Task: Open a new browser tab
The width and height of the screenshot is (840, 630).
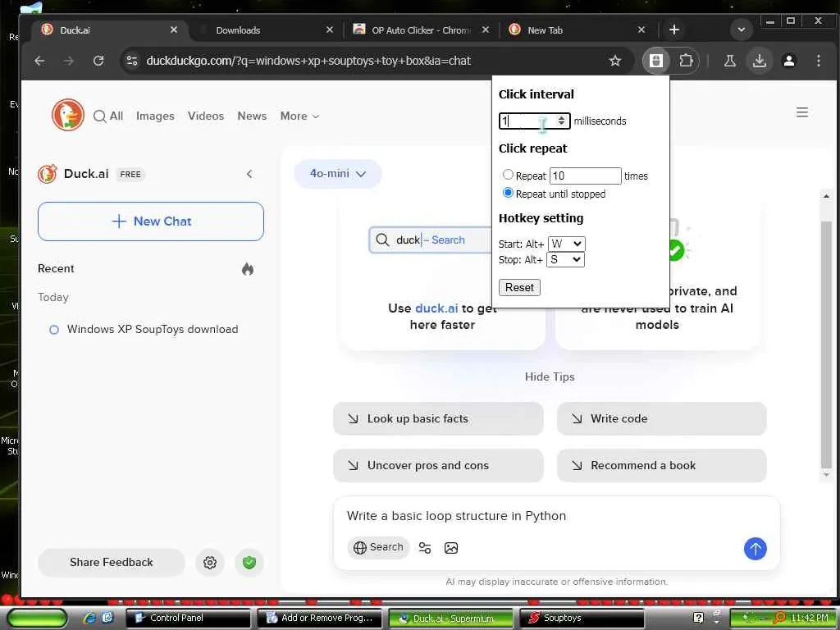Action: click(x=674, y=30)
